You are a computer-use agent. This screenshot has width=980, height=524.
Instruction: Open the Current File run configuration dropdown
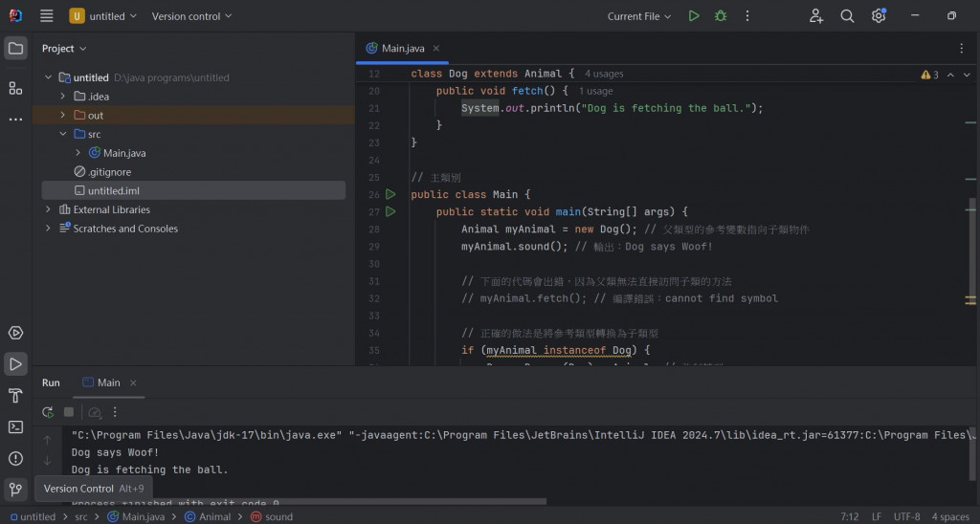coord(638,16)
